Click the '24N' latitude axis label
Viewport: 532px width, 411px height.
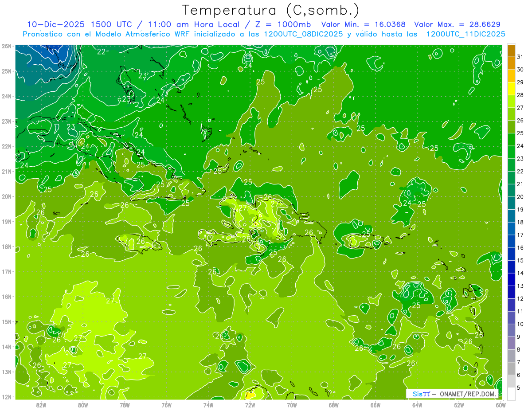7,96
